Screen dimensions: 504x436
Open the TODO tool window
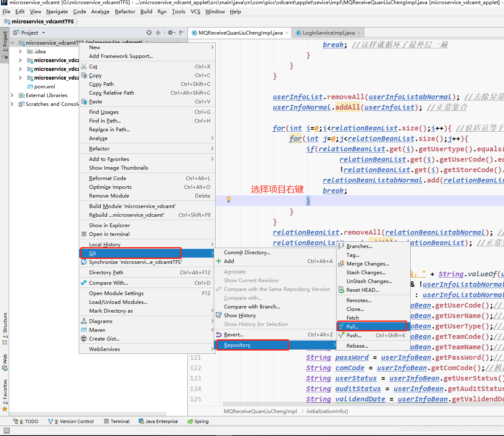(x=25, y=421)
